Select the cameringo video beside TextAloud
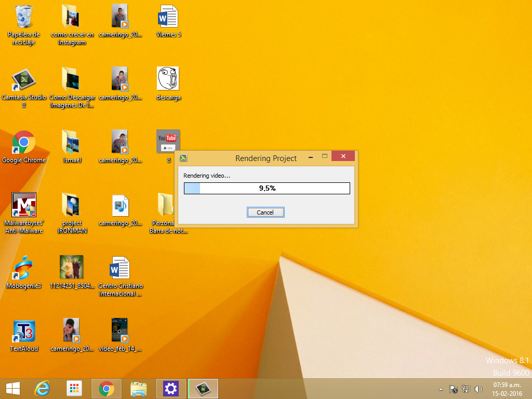The height and width of the screenshot is (399, 532). [x=72, y=335]
